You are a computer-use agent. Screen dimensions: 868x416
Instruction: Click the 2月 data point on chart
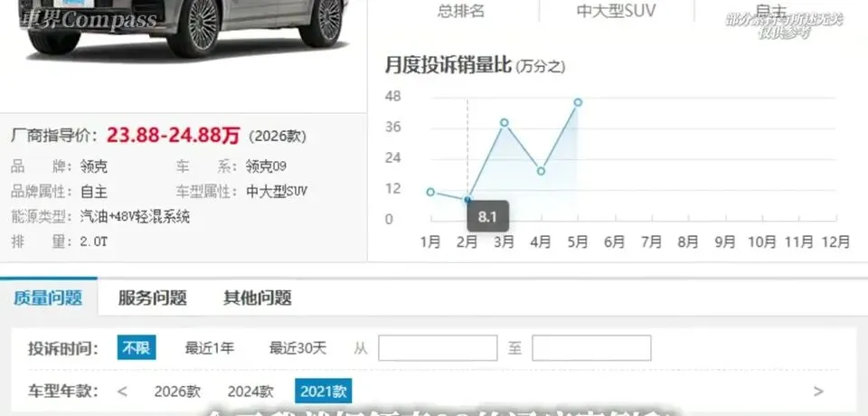point(467,200)
